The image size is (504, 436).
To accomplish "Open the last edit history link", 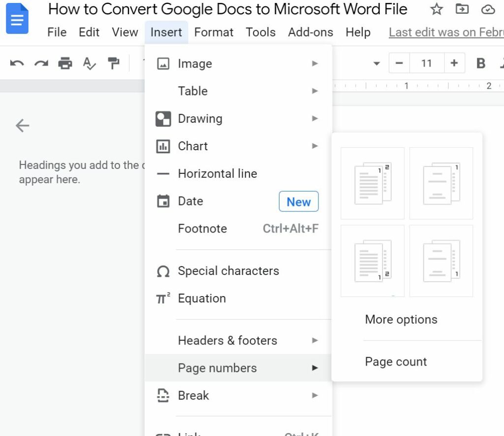I will [x=446, y=32].
